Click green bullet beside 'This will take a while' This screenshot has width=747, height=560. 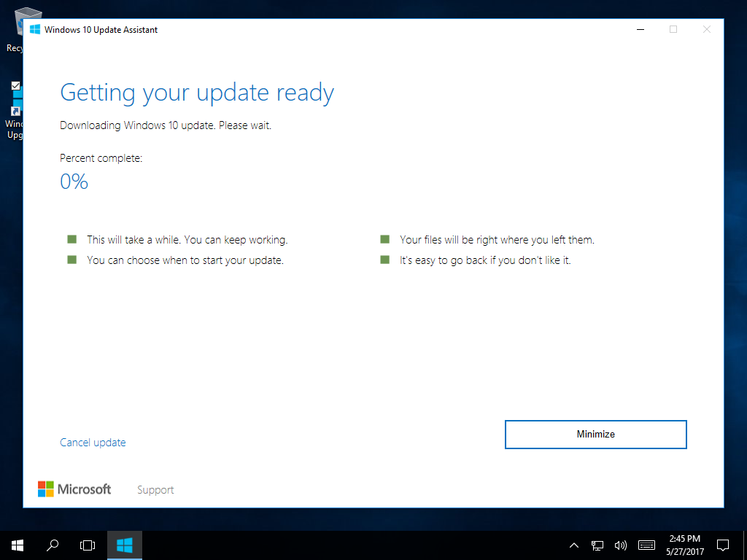click(x=72, y=239)
